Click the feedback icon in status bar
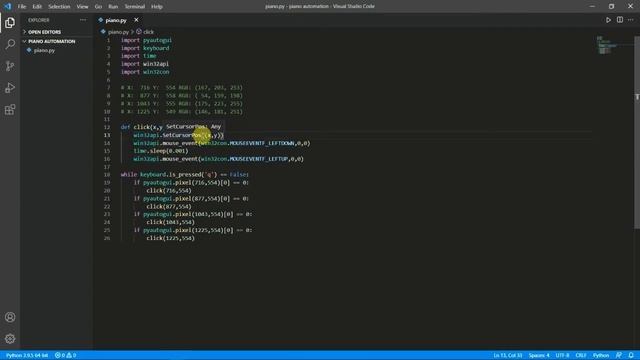This screenshot has width=640, height=360. (619, 355)
